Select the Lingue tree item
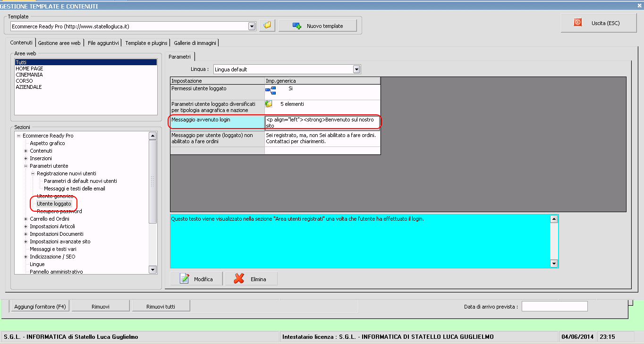The height and width of the screenshot is (344, 644). [x=37, y=264]
